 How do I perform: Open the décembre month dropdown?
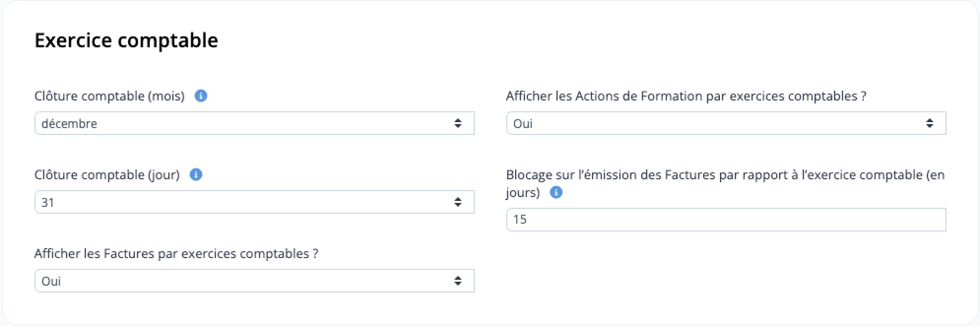pyautogui.click(x=254, y=123)
